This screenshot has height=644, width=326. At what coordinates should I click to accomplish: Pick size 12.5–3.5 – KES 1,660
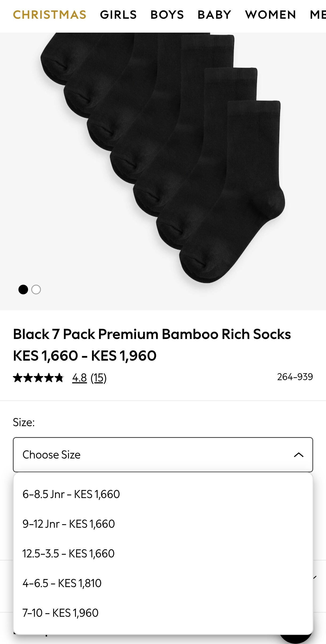click(68, 554)
